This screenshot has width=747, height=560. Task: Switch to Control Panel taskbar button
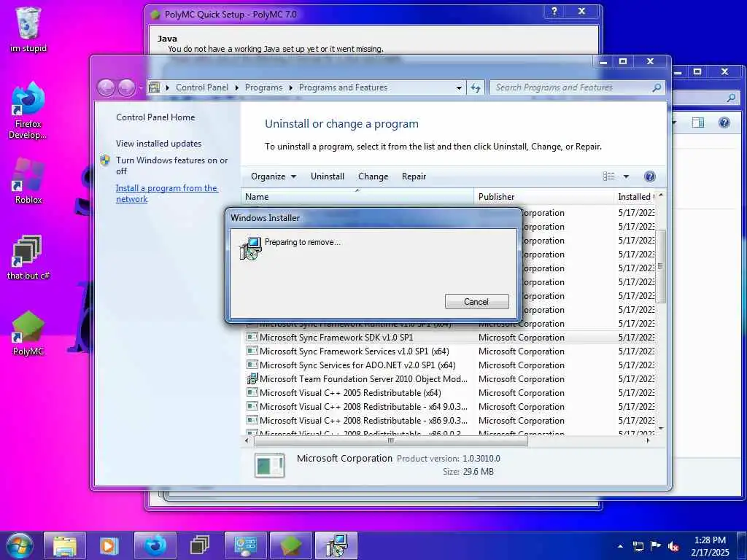245,545
